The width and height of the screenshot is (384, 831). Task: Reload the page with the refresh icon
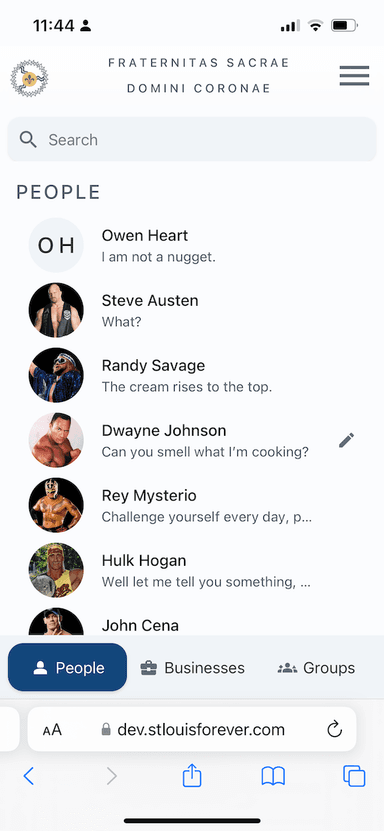335,730
